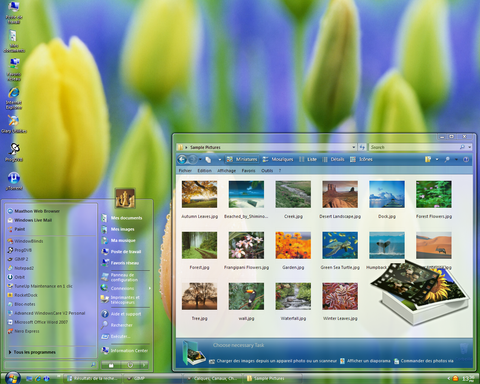Image resolution: width=480 pixels, height=384 pixels.
Task: Open the Outils menu
Action: 267,170
